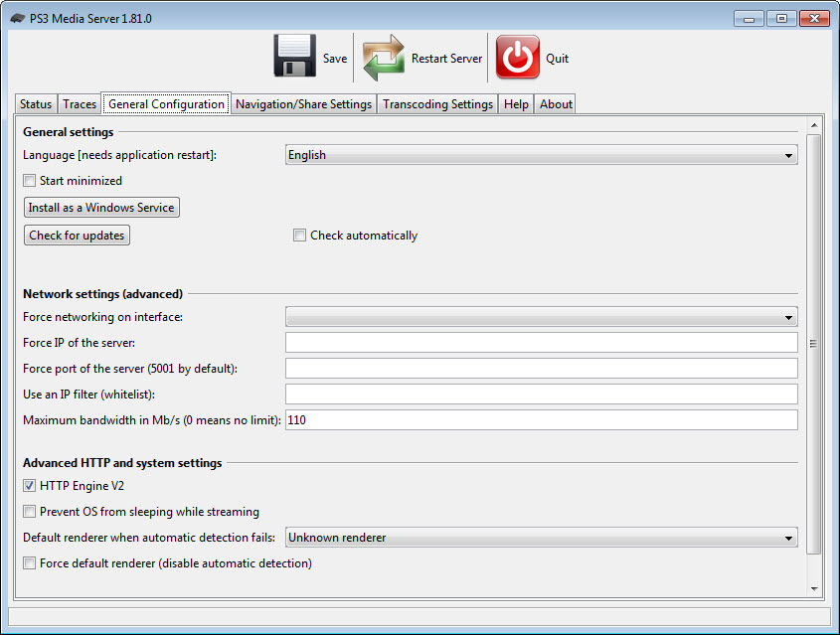Click the Default renderer when automatic detection fails label

pyautogui.click(x=149, y=538)
